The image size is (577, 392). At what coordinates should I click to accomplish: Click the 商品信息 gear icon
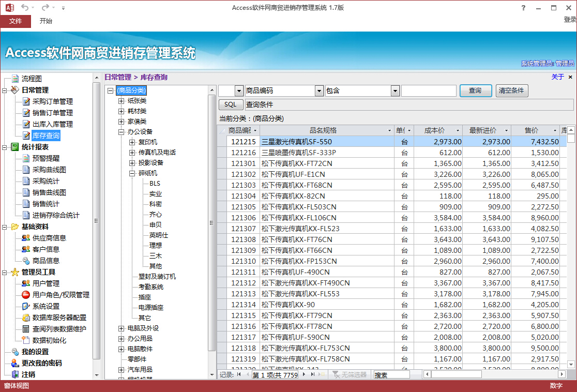[26, 261]
